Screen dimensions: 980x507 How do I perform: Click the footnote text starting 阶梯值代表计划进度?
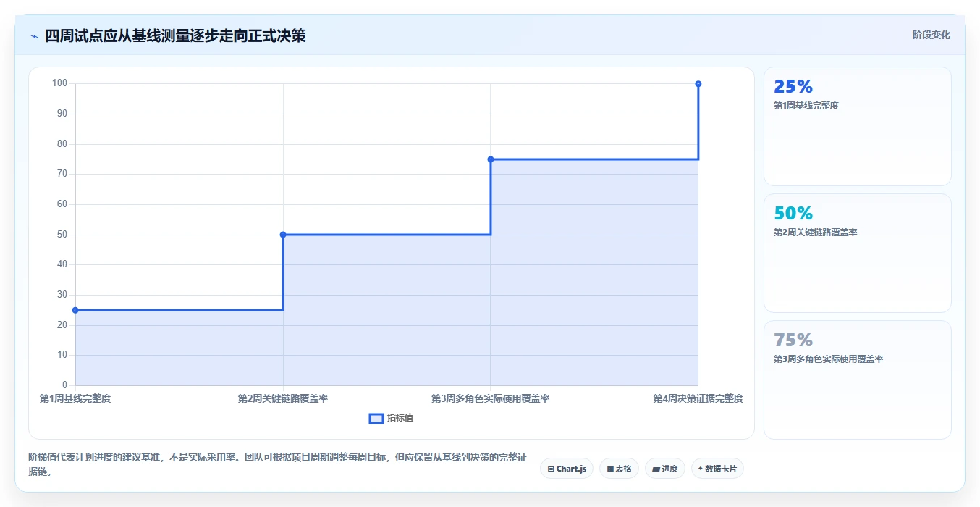[278, 465]
